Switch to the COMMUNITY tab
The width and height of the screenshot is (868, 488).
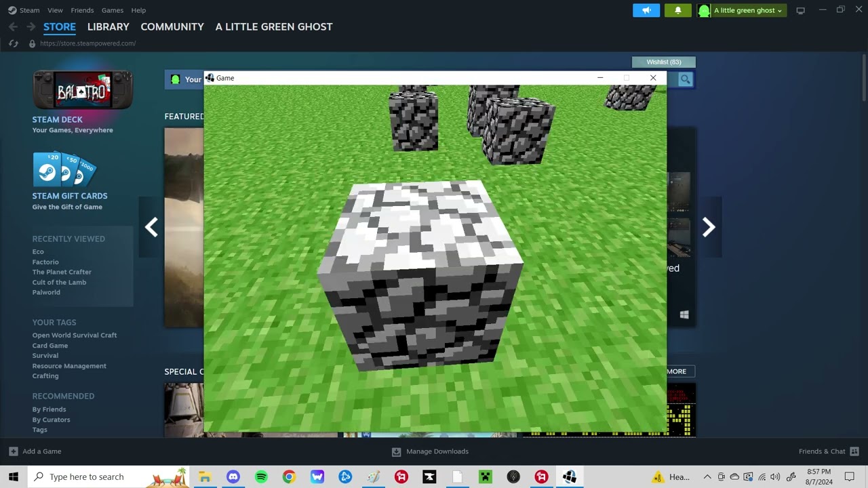tap(172, 27)
